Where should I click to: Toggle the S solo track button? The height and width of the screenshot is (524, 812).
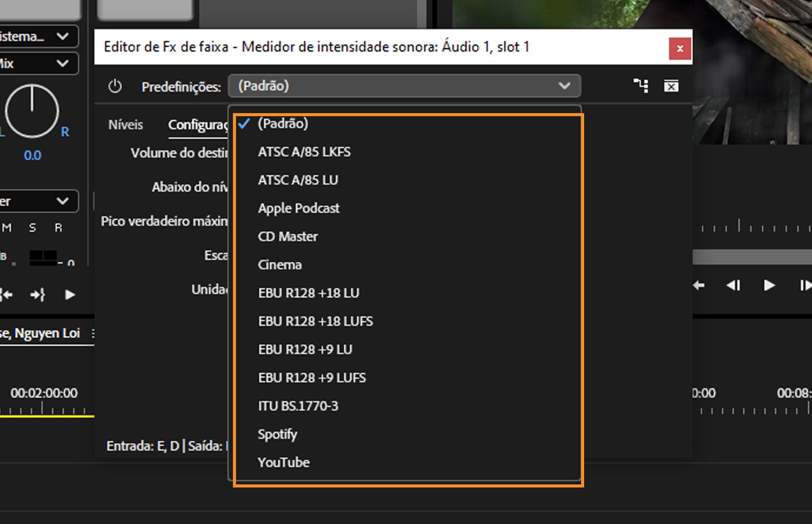point(32,228)
